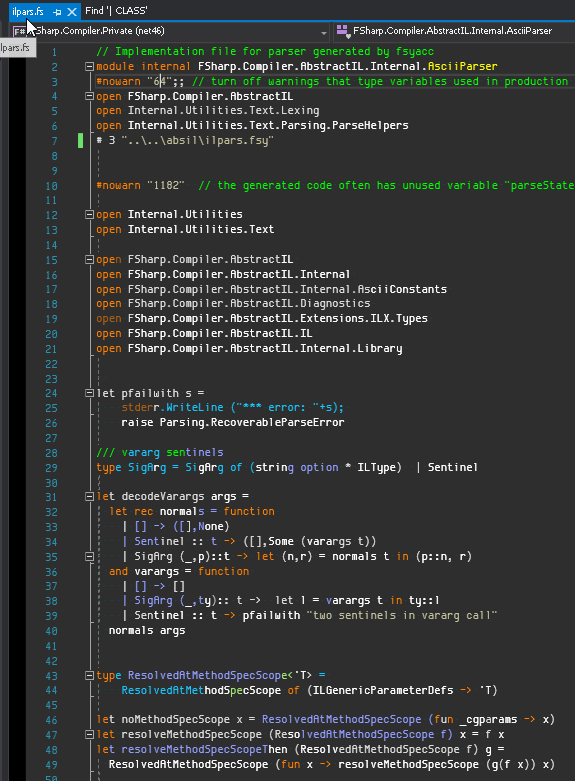Click the module icon beside AsciiParser in navigation bar
575x781 pixels.
(x=342, y=31)
